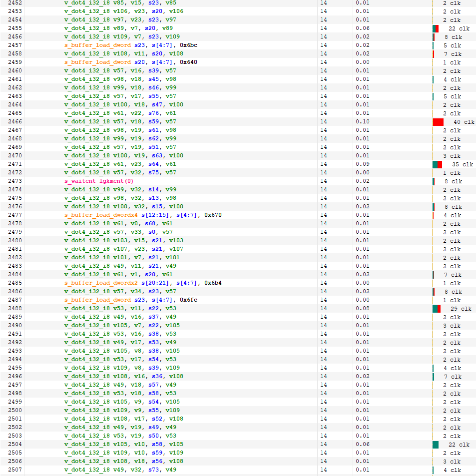Image resolution: width=476 pixels, height=476 pixels.
Task: Click 0.08 value on line 2488
Action: click(x=363, y=309)
